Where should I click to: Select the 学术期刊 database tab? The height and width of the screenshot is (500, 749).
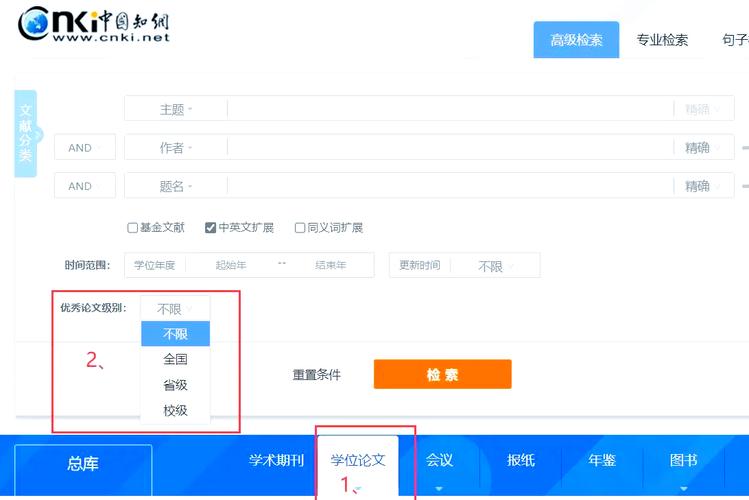click(x=276, y=460)
